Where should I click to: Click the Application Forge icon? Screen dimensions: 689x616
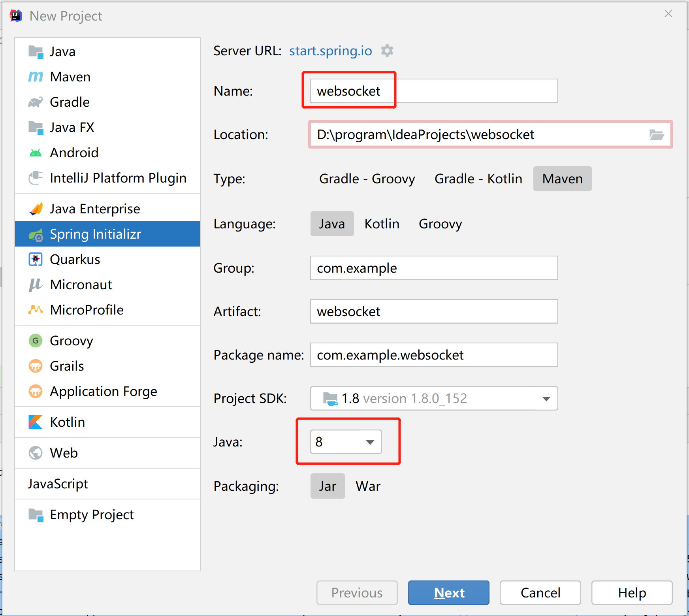(x=36, y=391)
